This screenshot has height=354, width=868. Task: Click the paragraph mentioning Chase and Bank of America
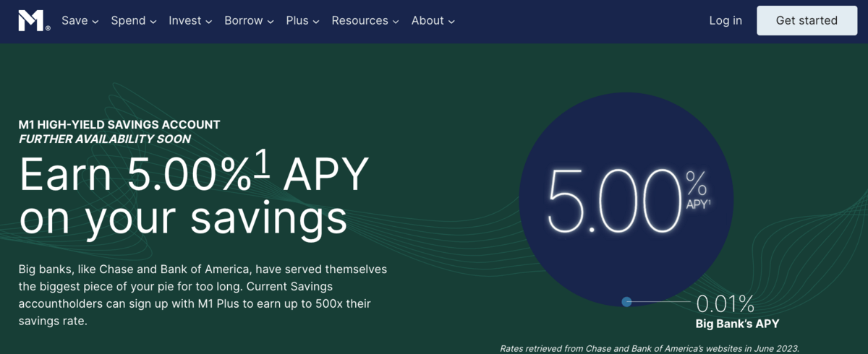[203, 295]
